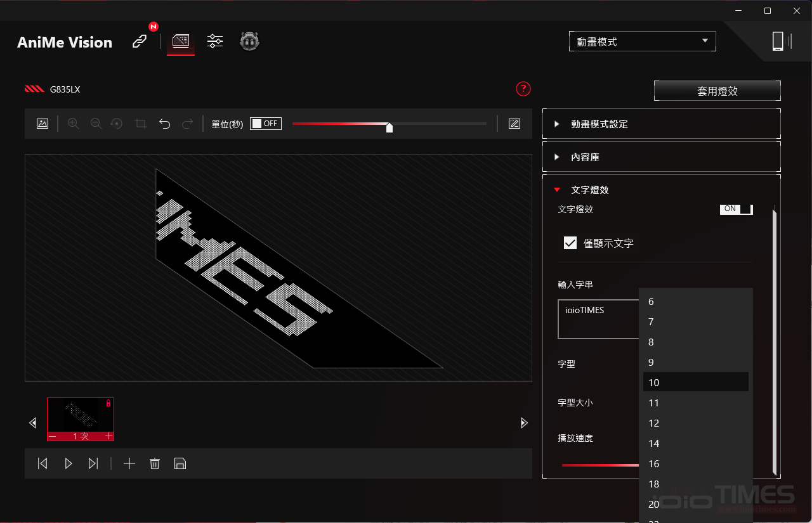
Task: Click the G835LX device label
Action: 65,89
